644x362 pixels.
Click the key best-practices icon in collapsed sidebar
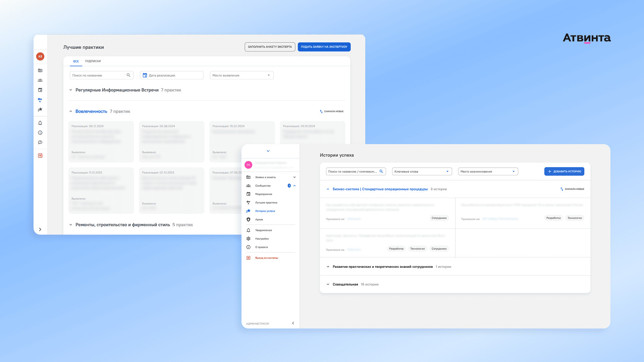coord(40,100)
